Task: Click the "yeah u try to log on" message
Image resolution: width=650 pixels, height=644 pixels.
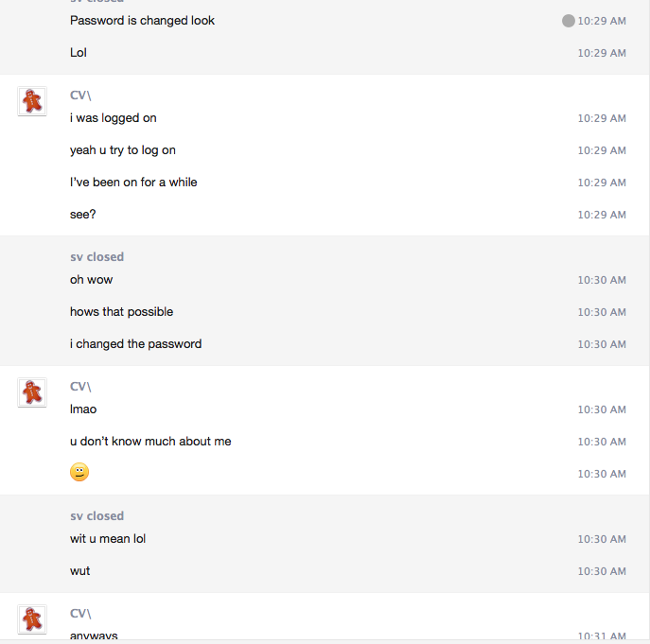Action: (123, 150)
